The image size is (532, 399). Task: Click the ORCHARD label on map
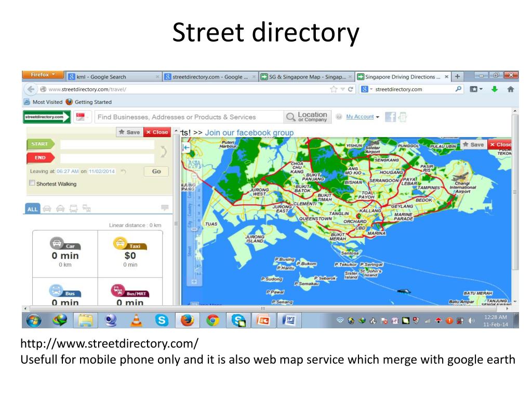[355, 221]
